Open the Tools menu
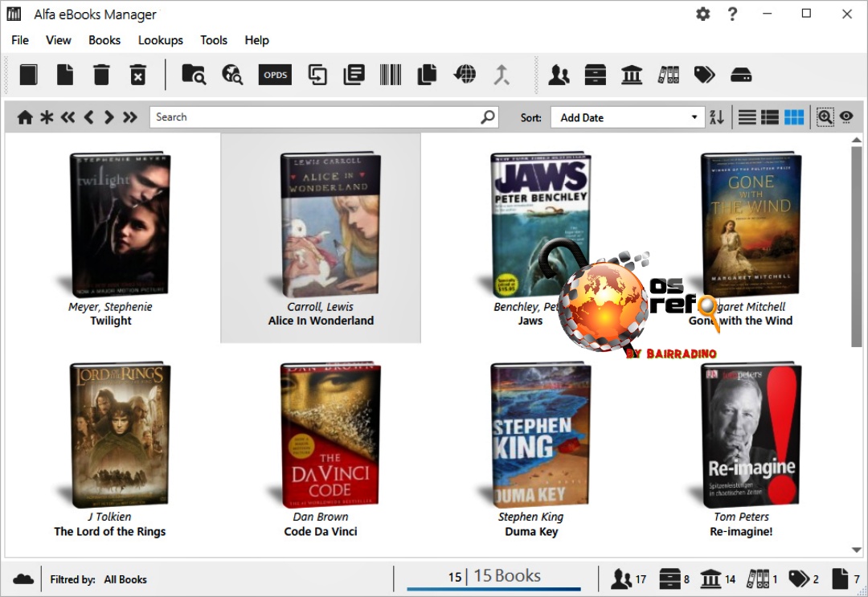868x597 pixels. (214, 40)
